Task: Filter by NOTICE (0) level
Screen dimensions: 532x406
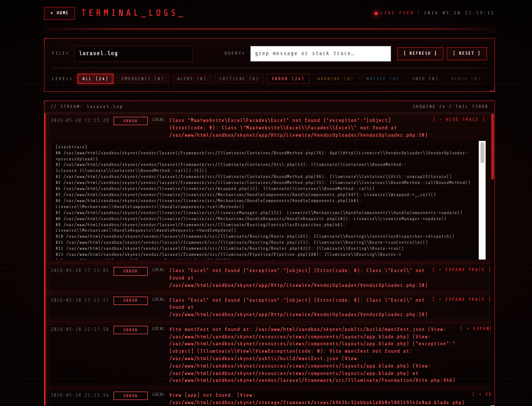Action: pos(383,79)
